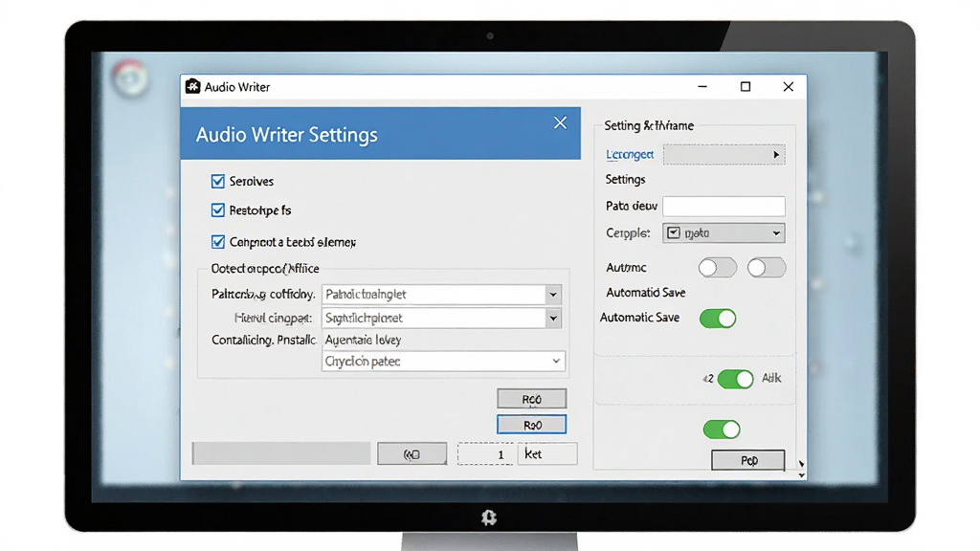Toggle the first Autrmc switch
Viewport: 980px width, 551px height.
point(717,268)
